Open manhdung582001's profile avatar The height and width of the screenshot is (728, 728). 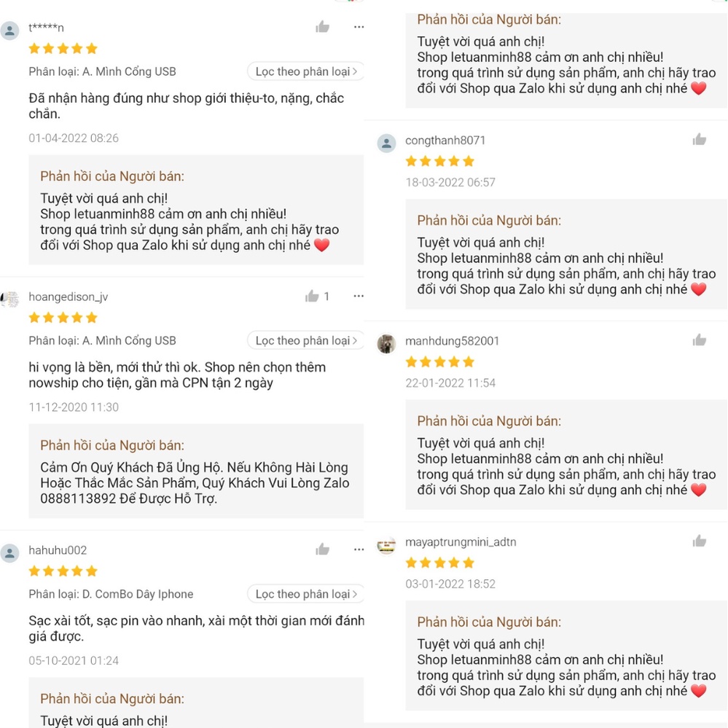tap(386, 344)
